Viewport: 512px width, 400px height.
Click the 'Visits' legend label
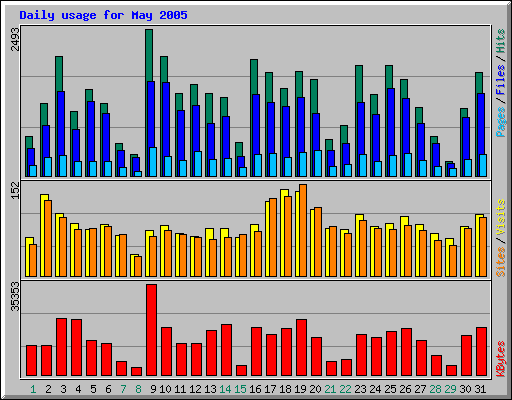pos(500,218)
